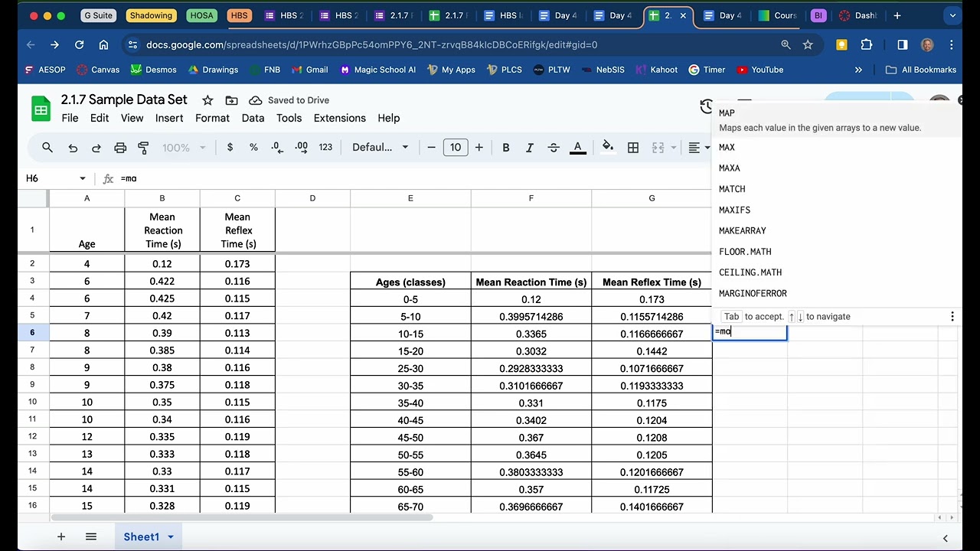Open the suggestion box three-dot options

click(x=952, y=316)
